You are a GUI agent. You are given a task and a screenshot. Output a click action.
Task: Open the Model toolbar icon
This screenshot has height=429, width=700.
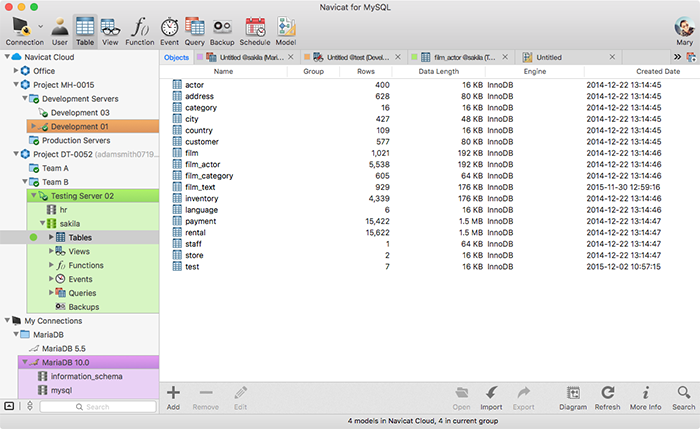pyautogui.click(x=286, y=30)
